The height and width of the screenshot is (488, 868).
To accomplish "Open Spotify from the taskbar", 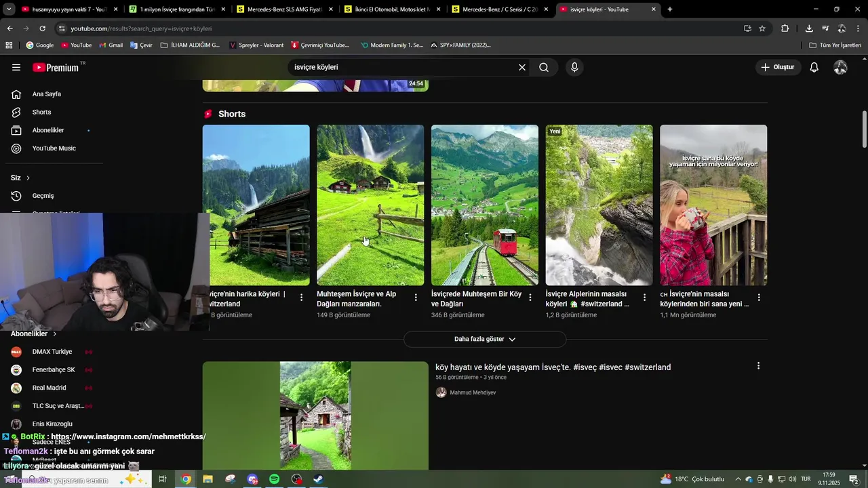I will click(275, 479).
